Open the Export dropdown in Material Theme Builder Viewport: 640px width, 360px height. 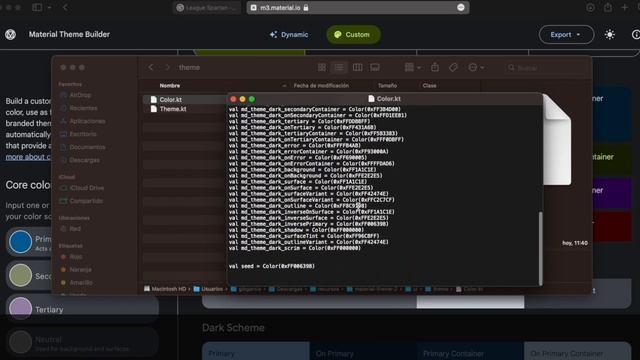click(566, 35)
